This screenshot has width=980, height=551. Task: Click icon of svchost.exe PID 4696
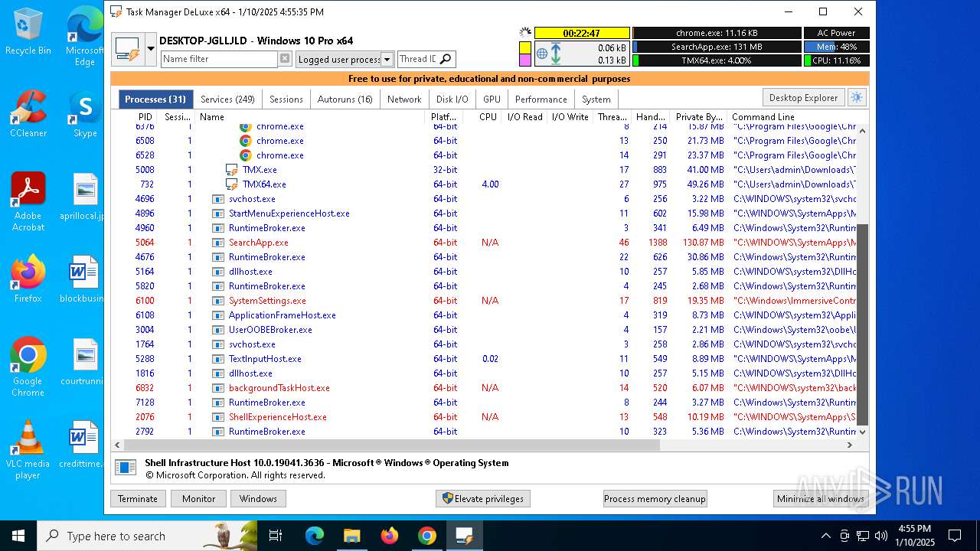(218, 199)
